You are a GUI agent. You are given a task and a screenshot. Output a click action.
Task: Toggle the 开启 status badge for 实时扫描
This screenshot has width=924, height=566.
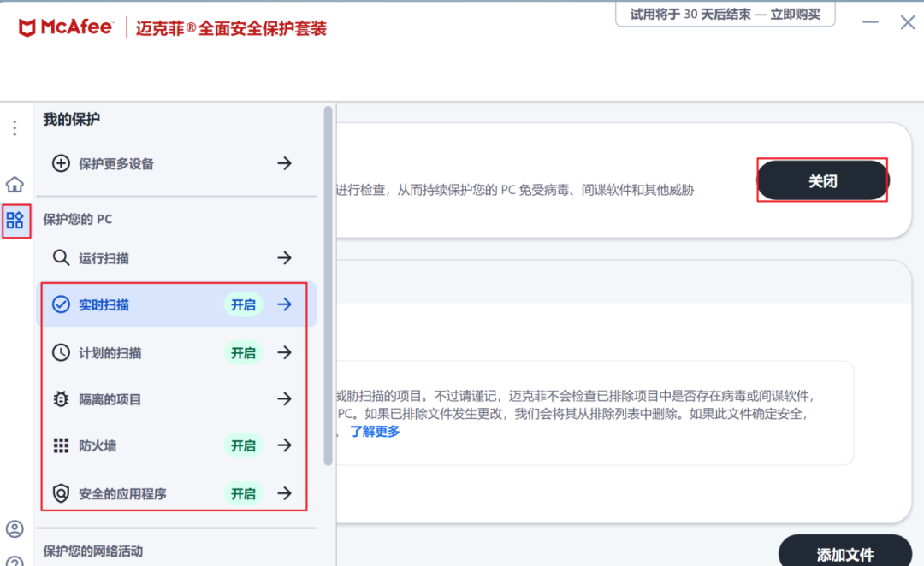point(243,304)
